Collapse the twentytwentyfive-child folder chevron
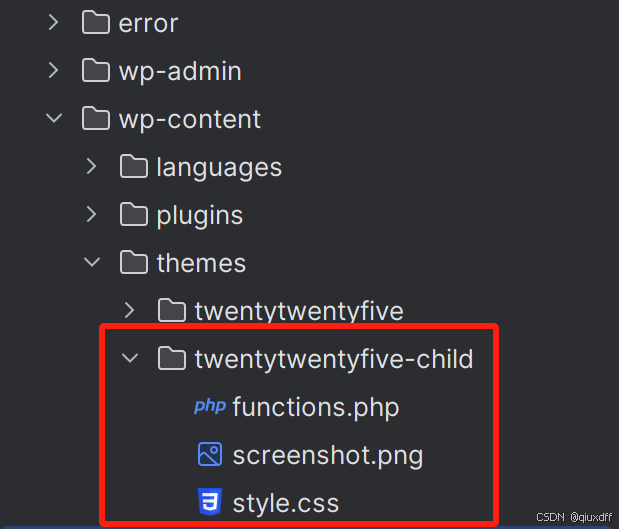Image resolution: width=619 pixels, height=529 pixels. [x=130, y=358]
